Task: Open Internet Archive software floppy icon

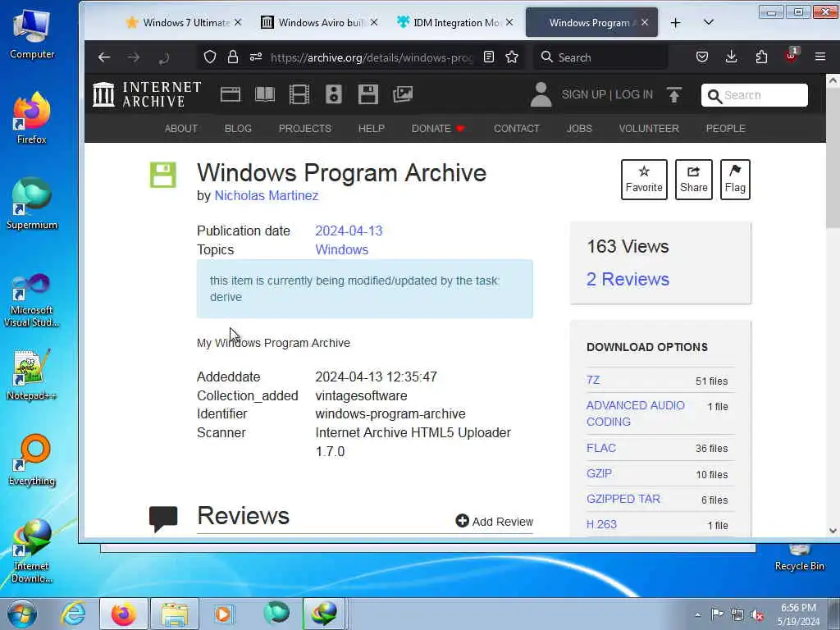Action: pyautogui.click(x=368, y=94)
